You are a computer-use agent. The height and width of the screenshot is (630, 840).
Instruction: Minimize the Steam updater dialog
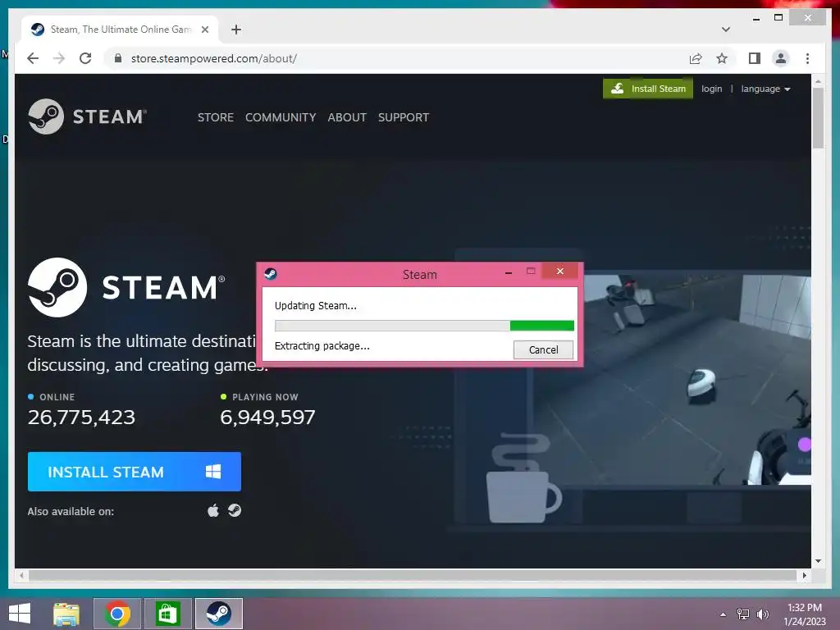509,272
